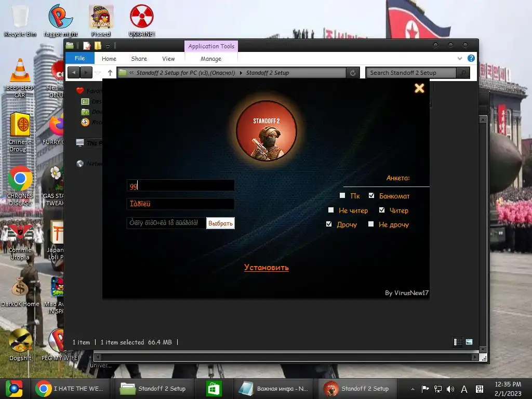Open the Dogshit desktop icon
Viewport: 532px width, 399px height.
(20, 344)
